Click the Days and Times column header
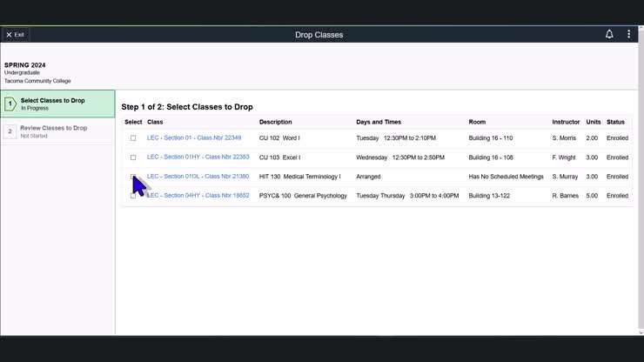This screenshot has width=644, height=362. click(379, 122)
